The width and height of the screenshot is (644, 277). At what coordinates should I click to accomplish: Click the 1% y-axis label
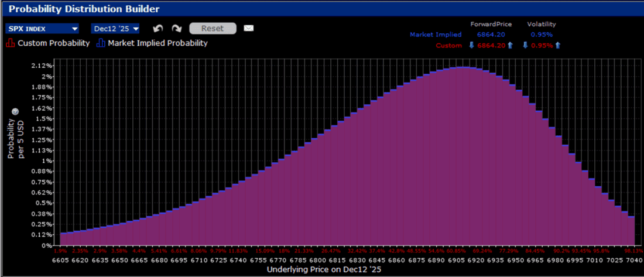46,160
